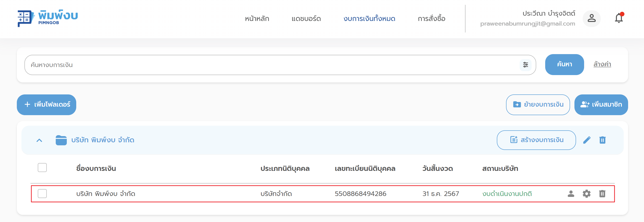Open settings gear for the company row
Screen dimensions: 644x222
(586, 194)
